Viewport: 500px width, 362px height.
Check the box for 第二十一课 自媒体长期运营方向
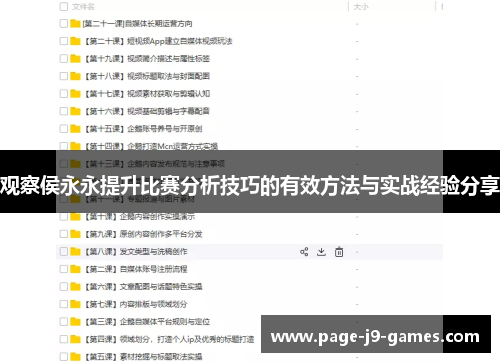pos(64,23)
